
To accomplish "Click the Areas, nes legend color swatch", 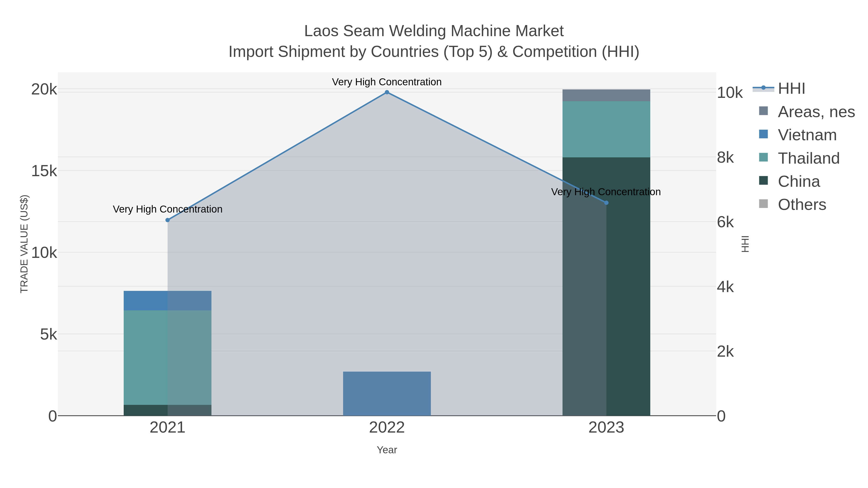I will pyautogui.click(x=764, y=111).
